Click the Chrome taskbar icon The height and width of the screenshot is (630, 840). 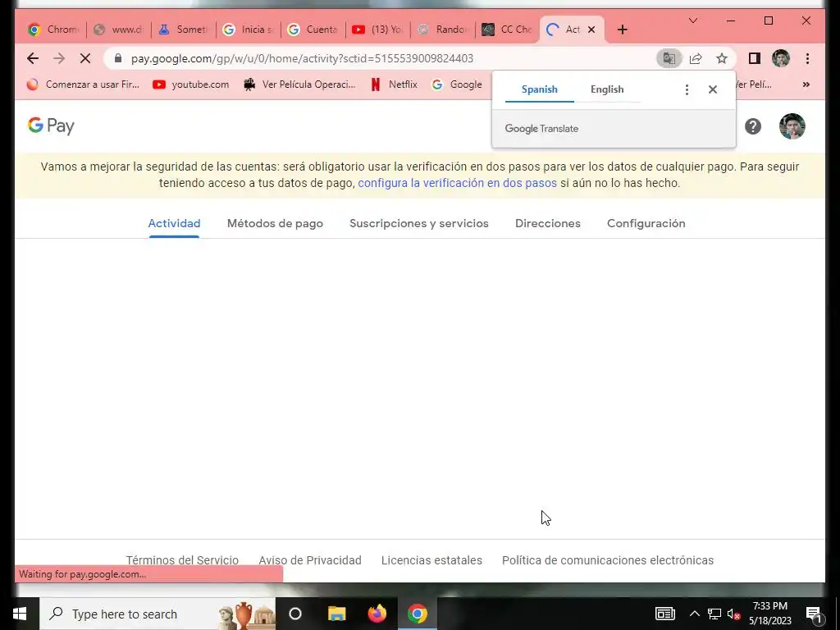coord(418,614)
